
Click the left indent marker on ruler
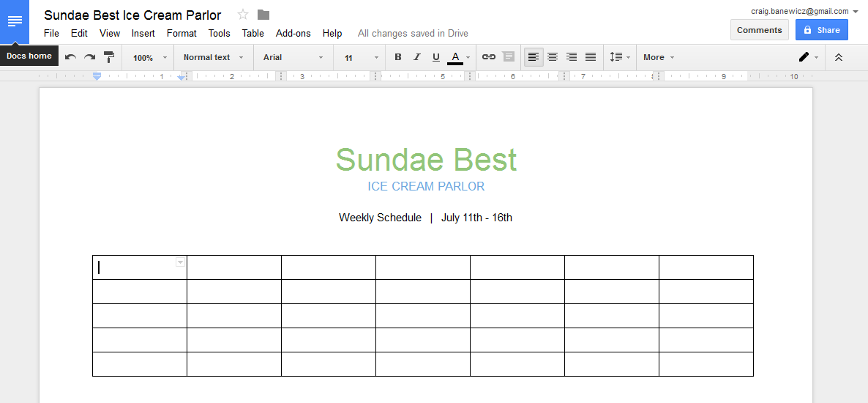point(97,76)
